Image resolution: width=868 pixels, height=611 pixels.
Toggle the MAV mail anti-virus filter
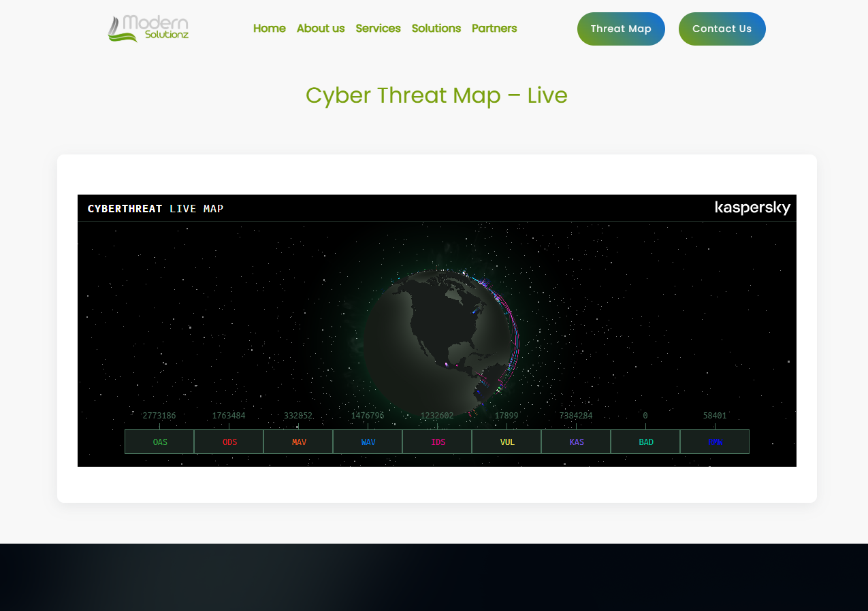click(x=299, y=442)
